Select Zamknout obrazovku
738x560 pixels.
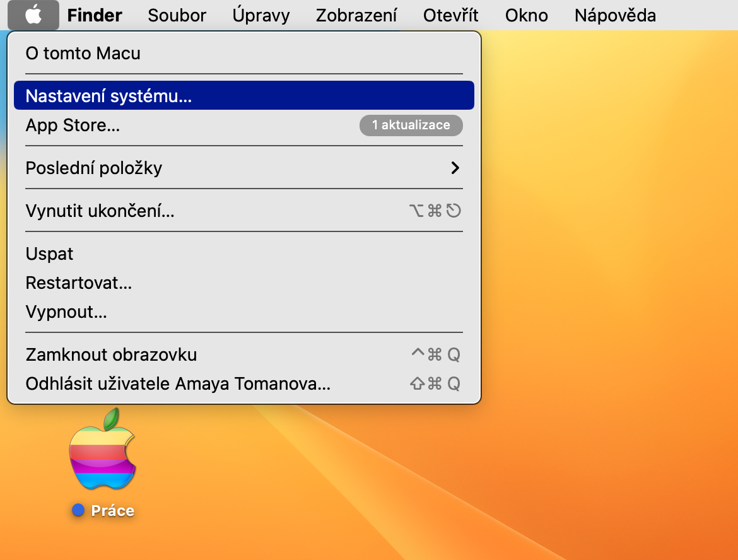244,355
